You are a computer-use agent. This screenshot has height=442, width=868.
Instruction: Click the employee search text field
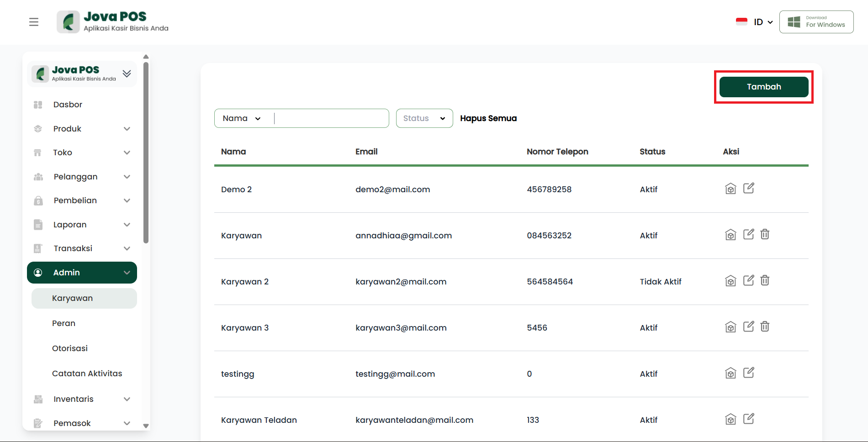pyautogui.click(x=331, y=118)
